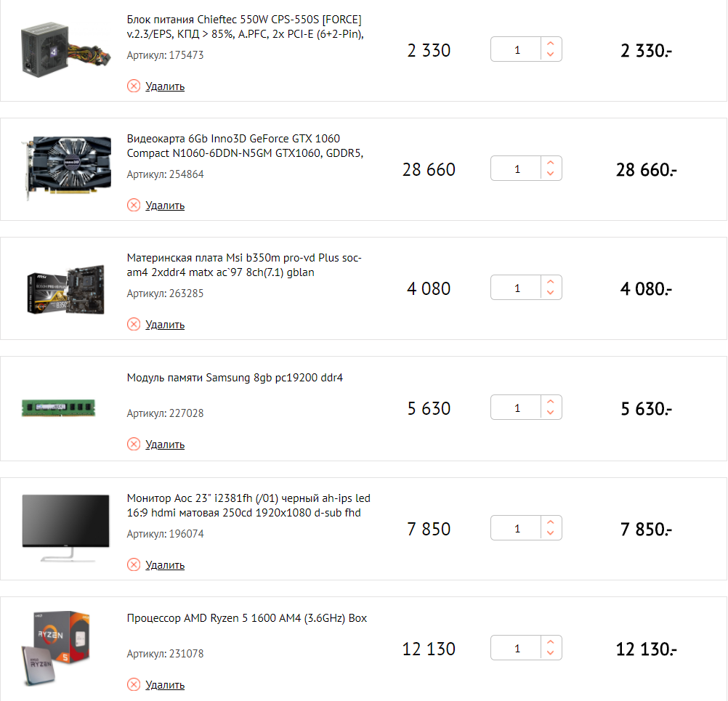This screenshot has width=728, height=701.
Task: Increase quantity of Samsung 8gb memory module
Action: coord(551,402)
